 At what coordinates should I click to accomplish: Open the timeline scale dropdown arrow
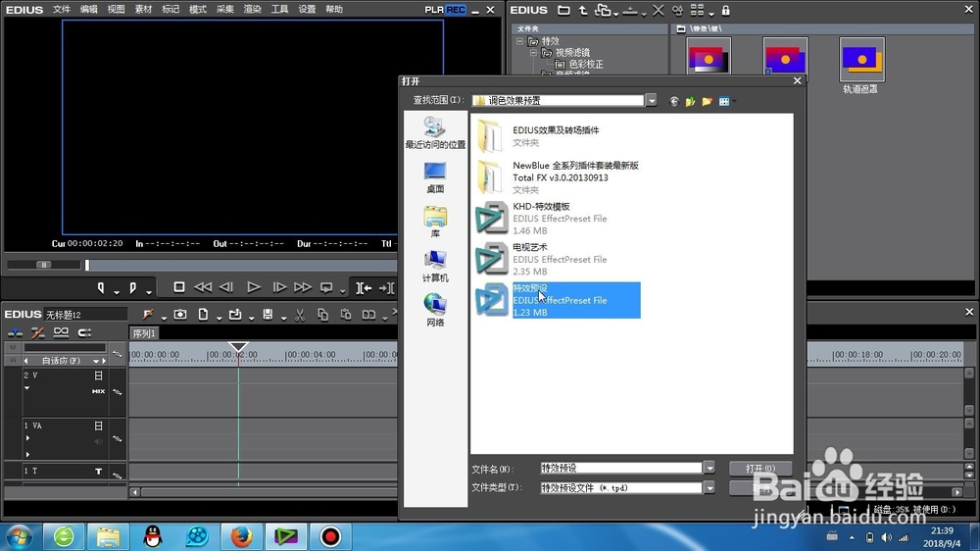pos(96,361)
